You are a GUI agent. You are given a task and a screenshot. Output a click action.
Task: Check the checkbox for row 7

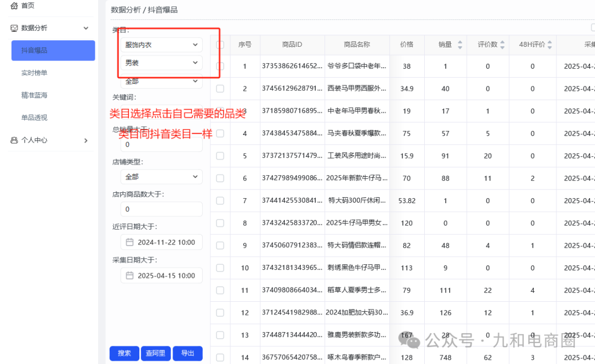(220, 200)
